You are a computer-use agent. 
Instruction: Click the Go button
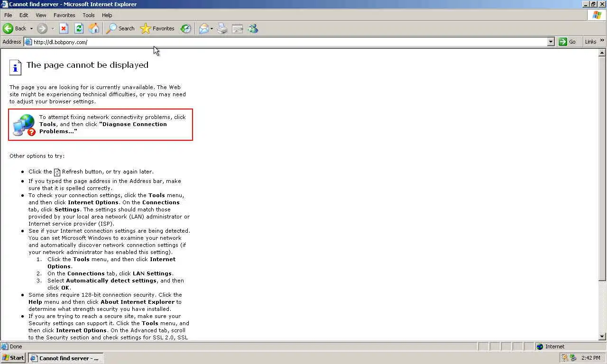pos(568,42)
